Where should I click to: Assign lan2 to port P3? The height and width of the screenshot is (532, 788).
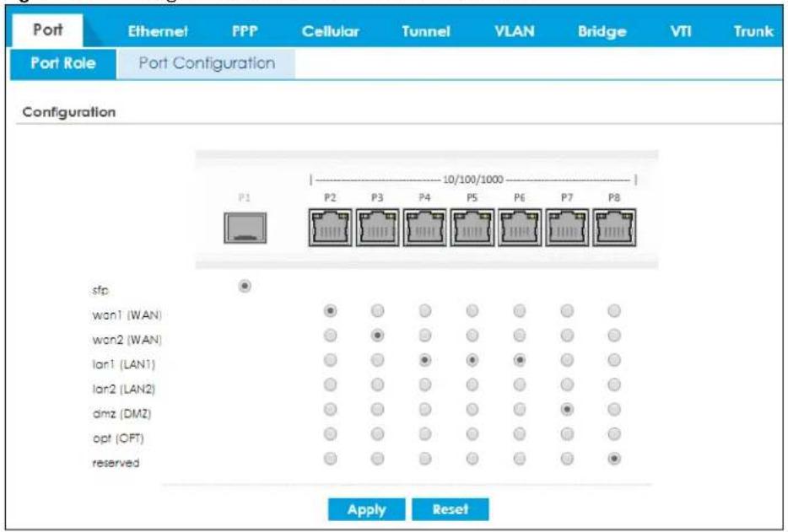pyautogui.click(x=377, y=384)
